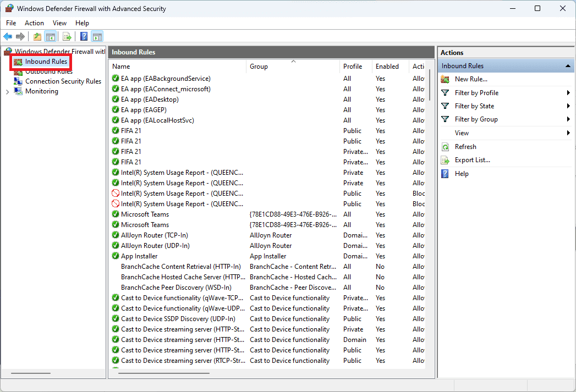Click the Refresh icon in Actions pane

point(446,147)
